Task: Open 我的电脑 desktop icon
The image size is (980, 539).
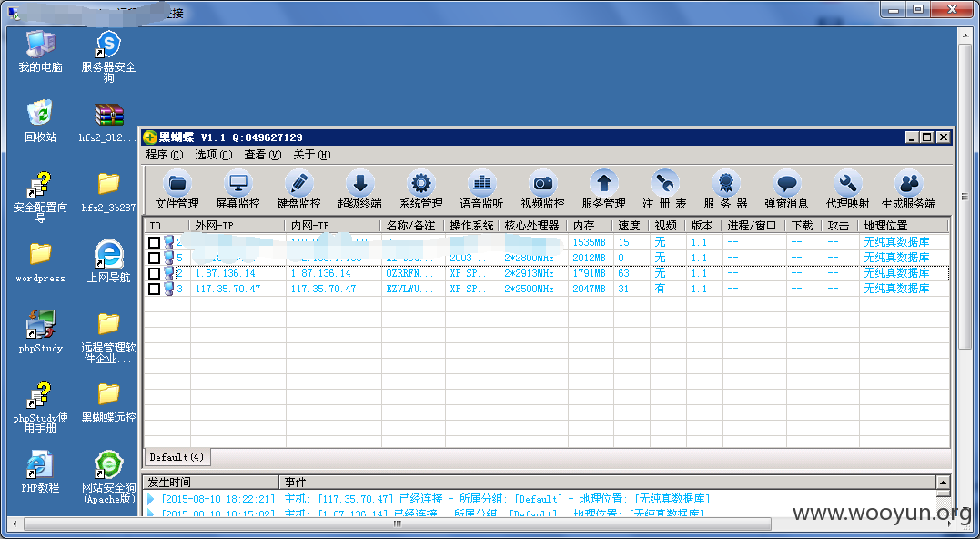Action: (x=41, y=51)
